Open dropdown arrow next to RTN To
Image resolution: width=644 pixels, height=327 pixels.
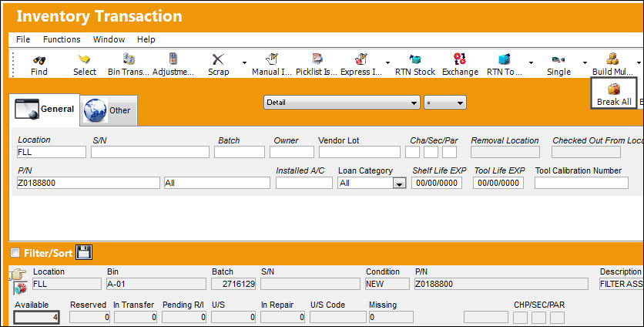(531, 63)
